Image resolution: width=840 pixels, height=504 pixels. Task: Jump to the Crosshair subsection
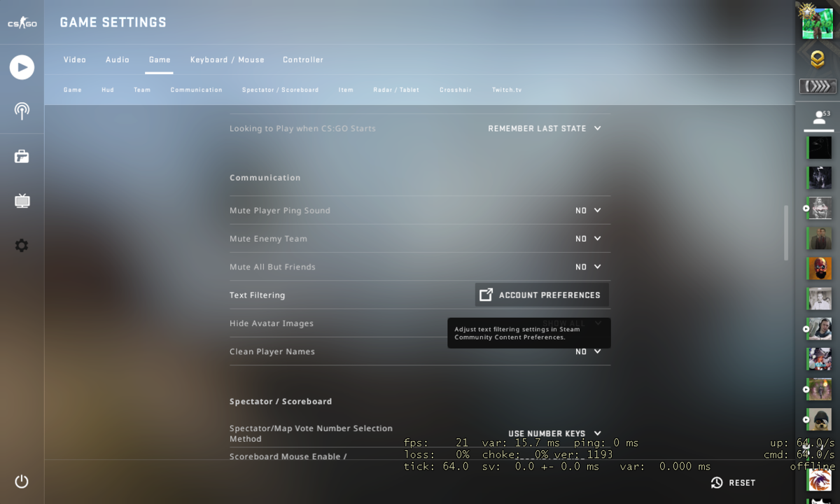(456, 90)
